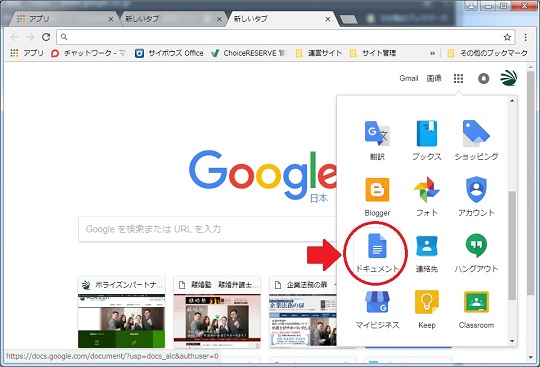Open Google Classroom app
This screenshot has height=367, width=540.
click(476, 309)
